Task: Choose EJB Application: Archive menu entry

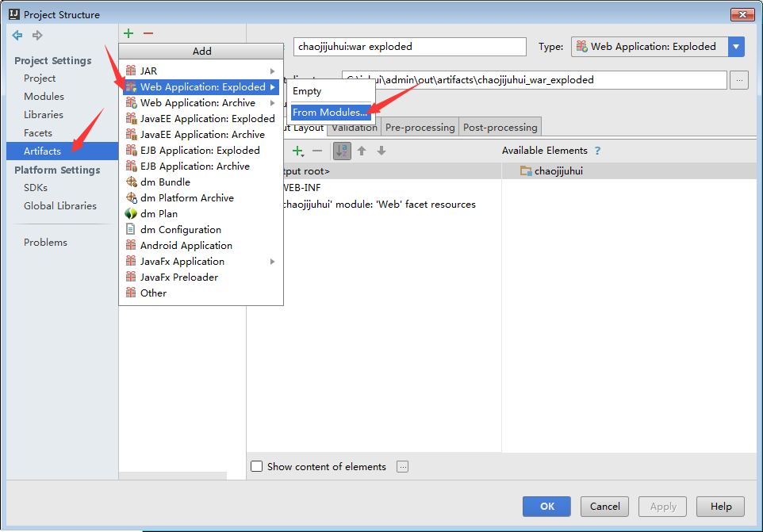Action: [201, 166]
